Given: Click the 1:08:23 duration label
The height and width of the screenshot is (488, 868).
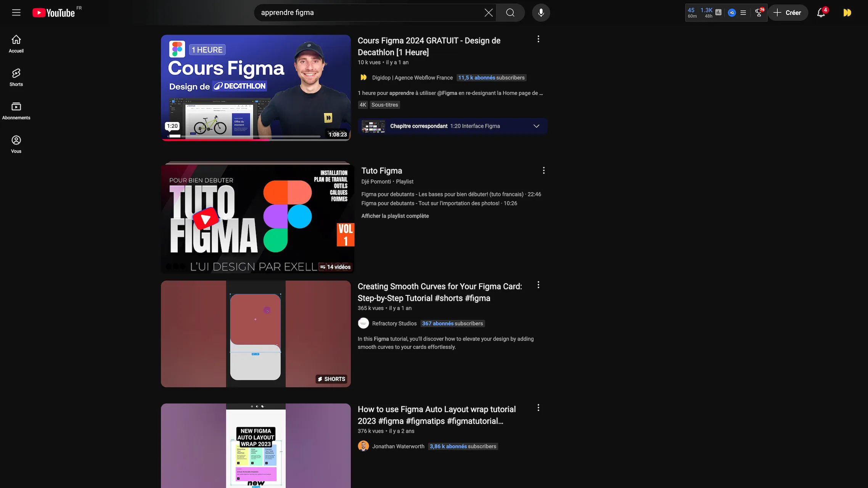Looking at the screenshot, I should [x=338, y=134].
